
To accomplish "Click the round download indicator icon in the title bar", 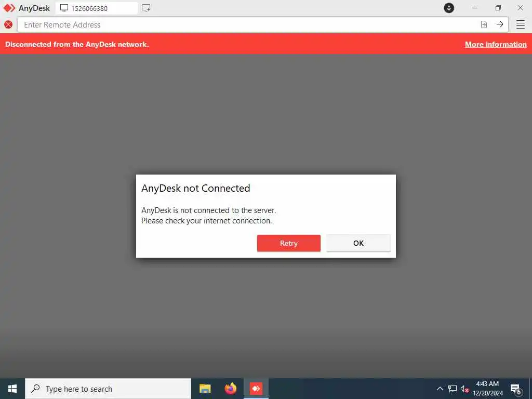I will (x=449, y=8).
